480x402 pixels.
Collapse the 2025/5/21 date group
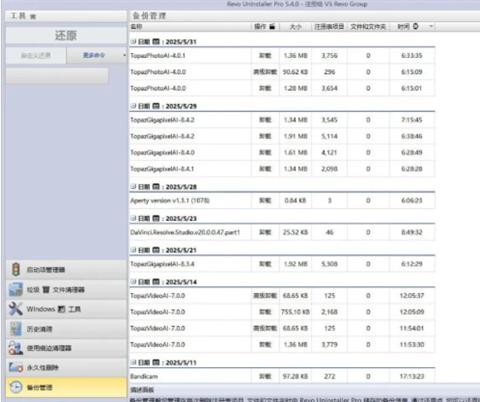133,250
